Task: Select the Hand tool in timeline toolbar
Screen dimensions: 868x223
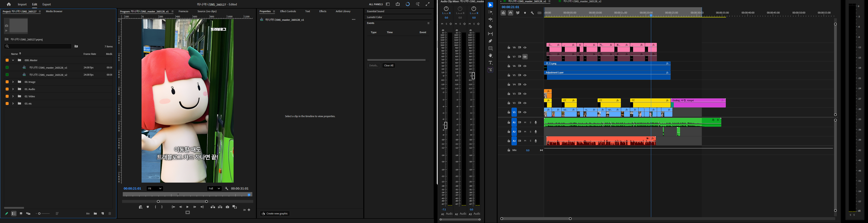Action: pos(490,55)
